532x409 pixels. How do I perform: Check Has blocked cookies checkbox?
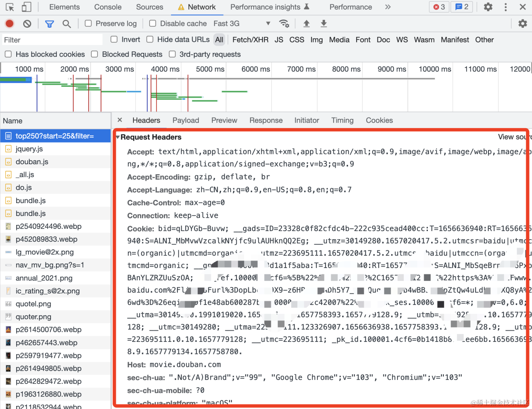(x=8, y=54)
